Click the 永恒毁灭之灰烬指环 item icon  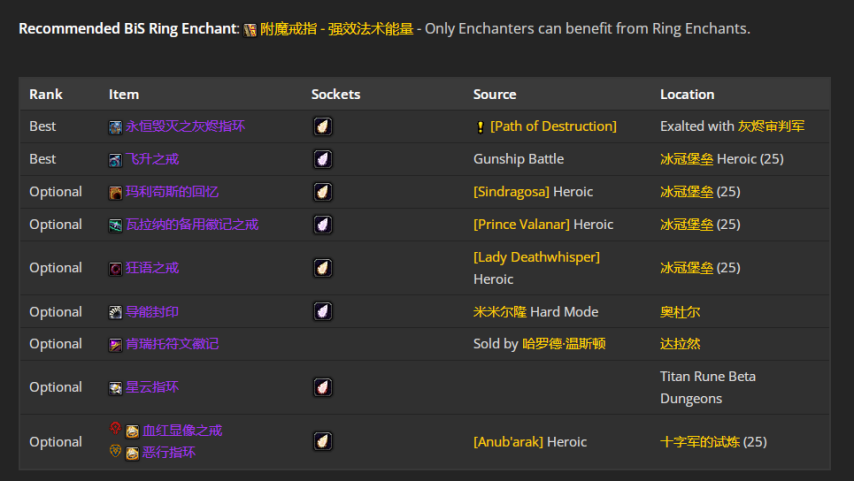(116, 127)
